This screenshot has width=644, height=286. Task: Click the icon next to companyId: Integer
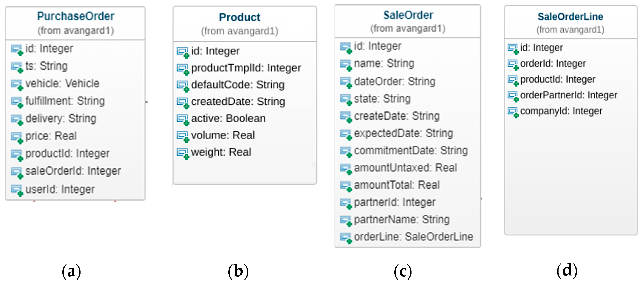click(x=513, y=112)
